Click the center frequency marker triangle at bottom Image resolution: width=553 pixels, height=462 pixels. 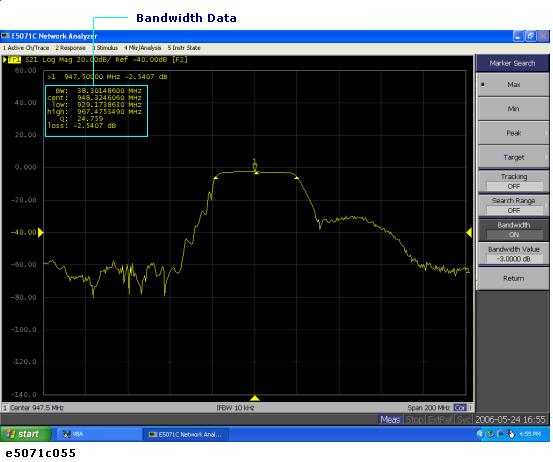pos(255,398)
